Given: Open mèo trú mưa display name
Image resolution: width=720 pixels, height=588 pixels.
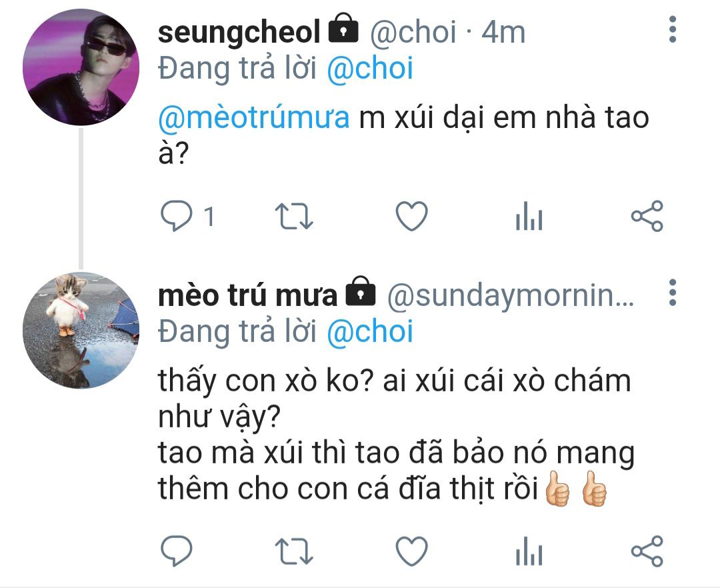Looking at the screenshot, I should [247, 295].
